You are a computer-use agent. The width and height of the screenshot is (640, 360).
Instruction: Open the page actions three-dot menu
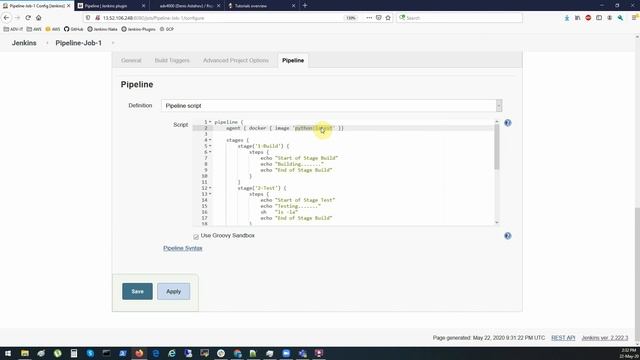369,18
